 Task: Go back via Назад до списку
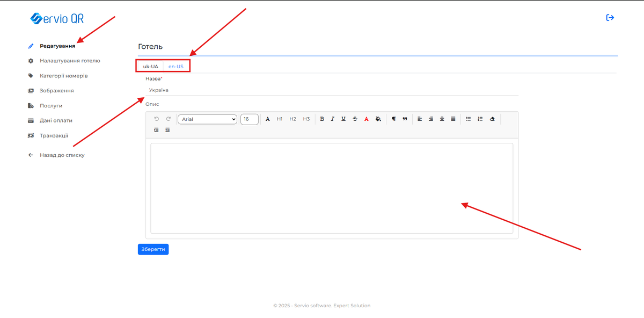62,155
